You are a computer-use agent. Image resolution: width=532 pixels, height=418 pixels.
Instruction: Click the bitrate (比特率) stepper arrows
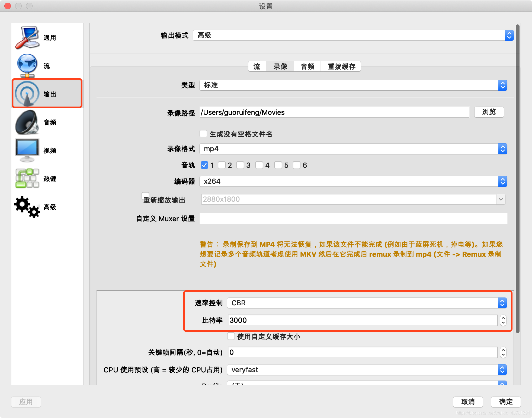coord(503,320)
